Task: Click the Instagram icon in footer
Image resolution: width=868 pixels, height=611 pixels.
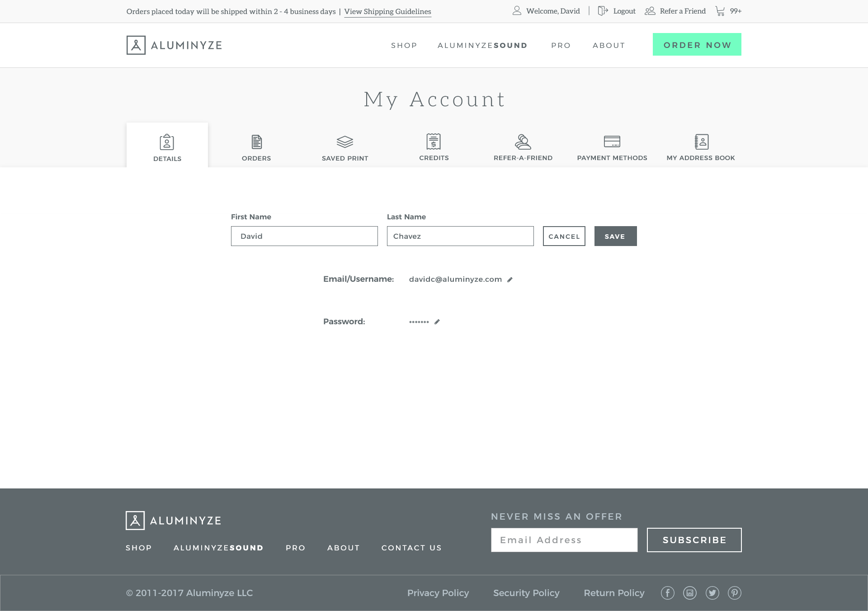Action: point(689,593)
